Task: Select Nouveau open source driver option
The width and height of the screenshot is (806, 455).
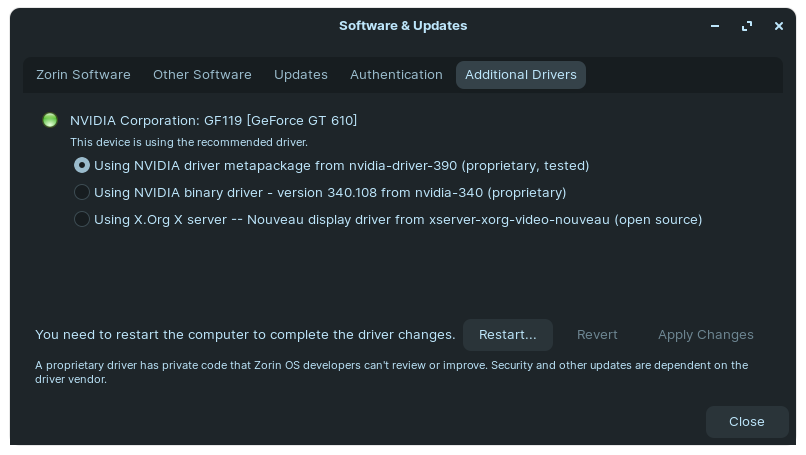Action: pos(82,220)
